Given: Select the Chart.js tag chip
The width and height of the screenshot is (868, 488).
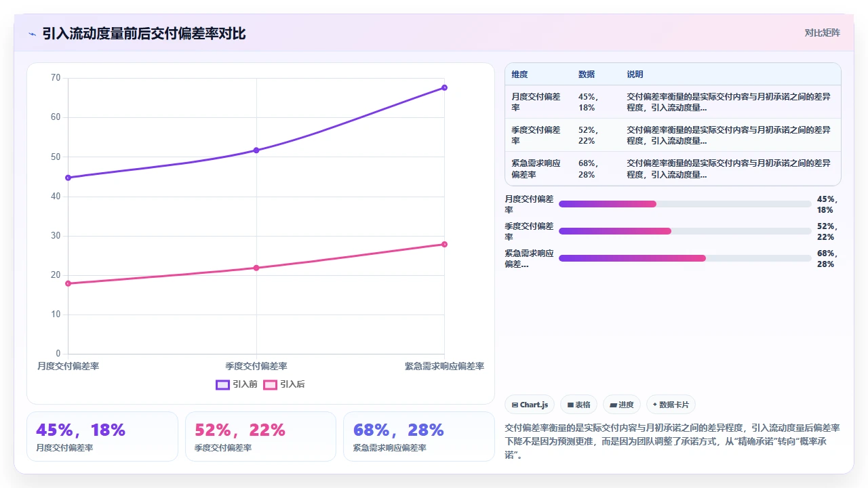Looking at the screenshot, I should [x=530, y=405].
